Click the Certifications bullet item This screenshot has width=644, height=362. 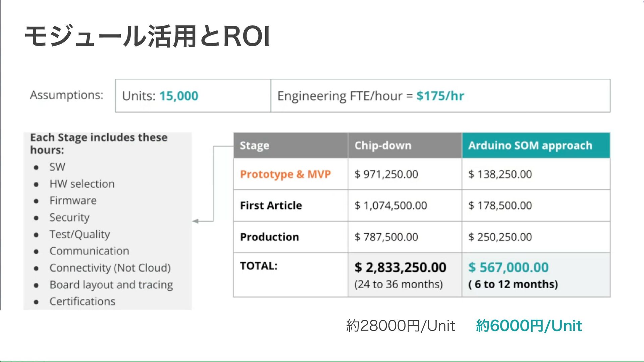tap(83, 301)
